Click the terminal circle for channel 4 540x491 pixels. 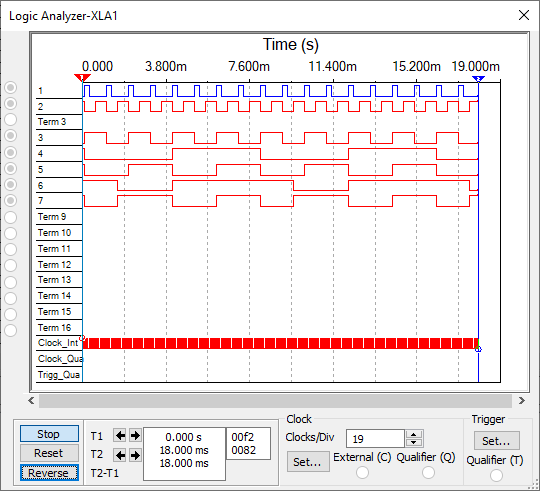point(11,152)
